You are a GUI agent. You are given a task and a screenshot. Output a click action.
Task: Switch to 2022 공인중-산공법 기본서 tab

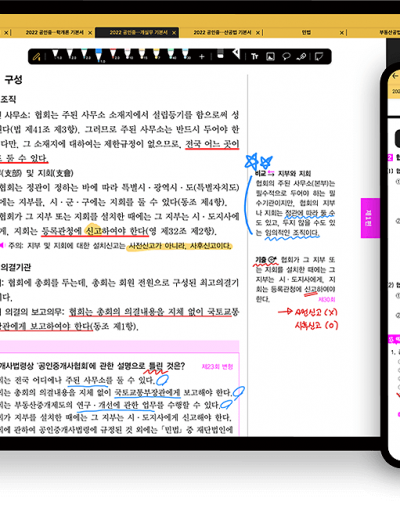pyautogui.click(x=222, y=32)
